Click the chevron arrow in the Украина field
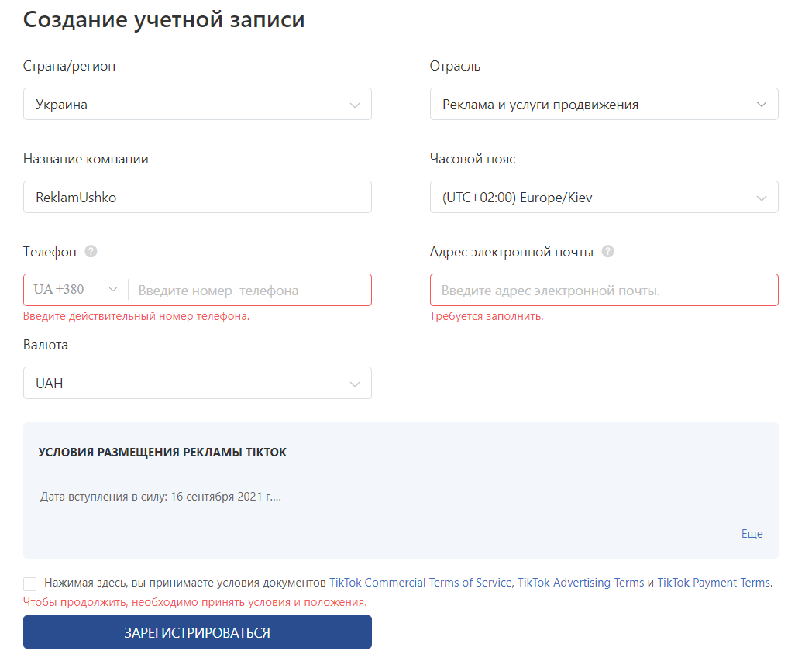This screenshot has height=654, width=812. (x=355, y=105)
